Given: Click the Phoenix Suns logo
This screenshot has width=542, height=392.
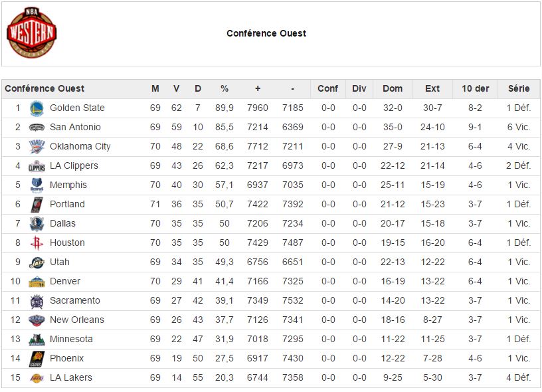Looking at the screenshot, I should [x=37, y=359].
